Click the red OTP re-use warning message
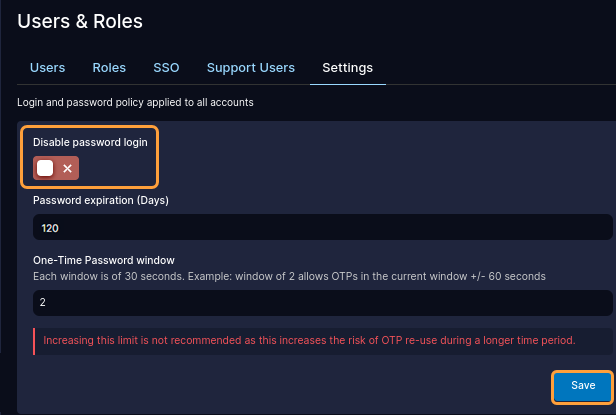 click(x=309, y=340)
